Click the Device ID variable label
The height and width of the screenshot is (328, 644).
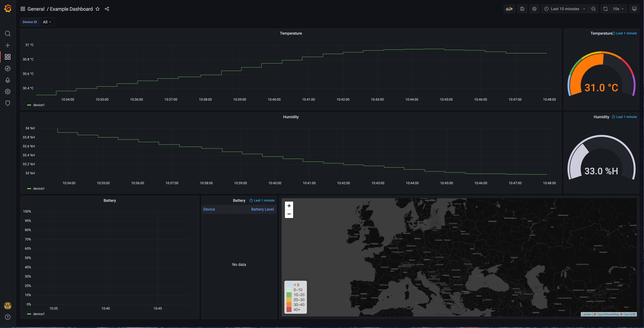coord(30,22)
